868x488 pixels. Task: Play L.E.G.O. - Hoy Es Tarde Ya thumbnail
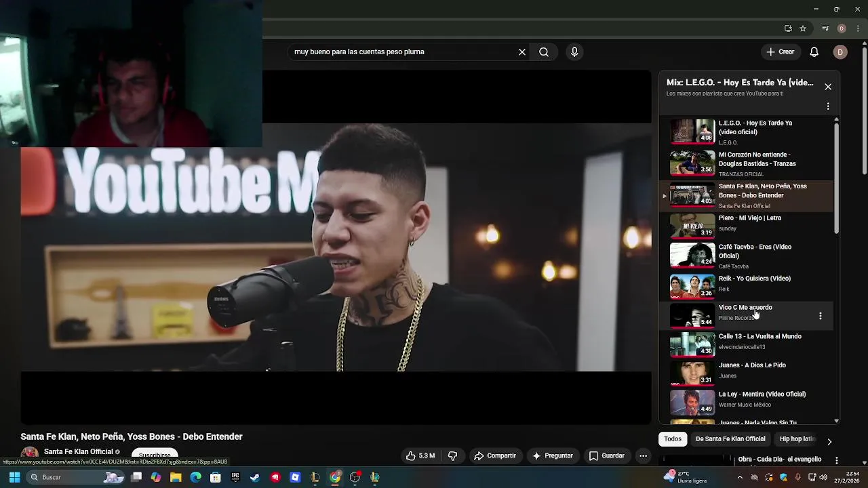692,131
